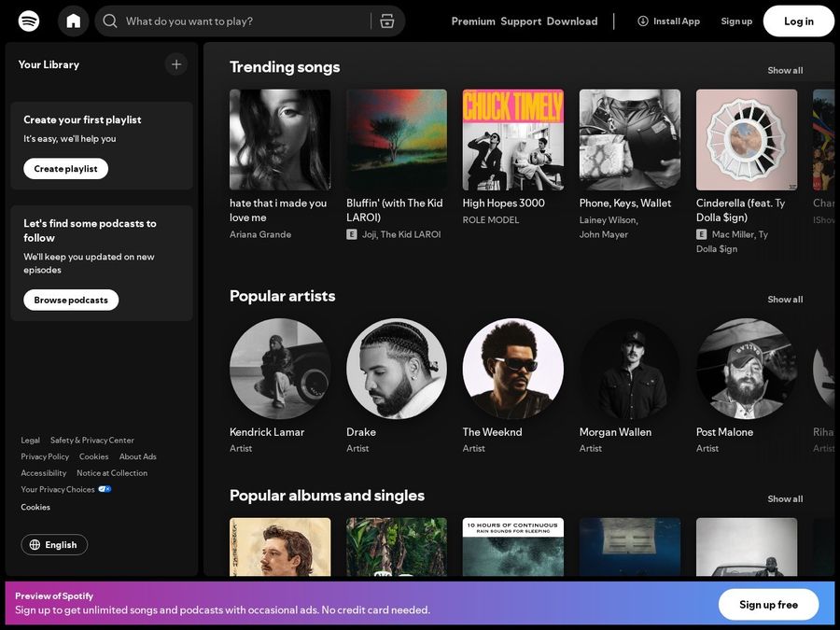Click About Ads footer link
The width and height of the screenshot is (840, 630).
(138, 457)
